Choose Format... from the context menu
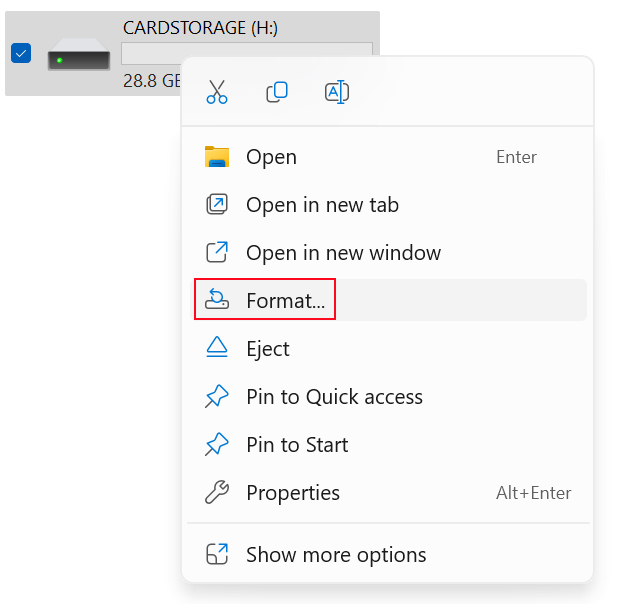623x604 pixels. (285, 301)
